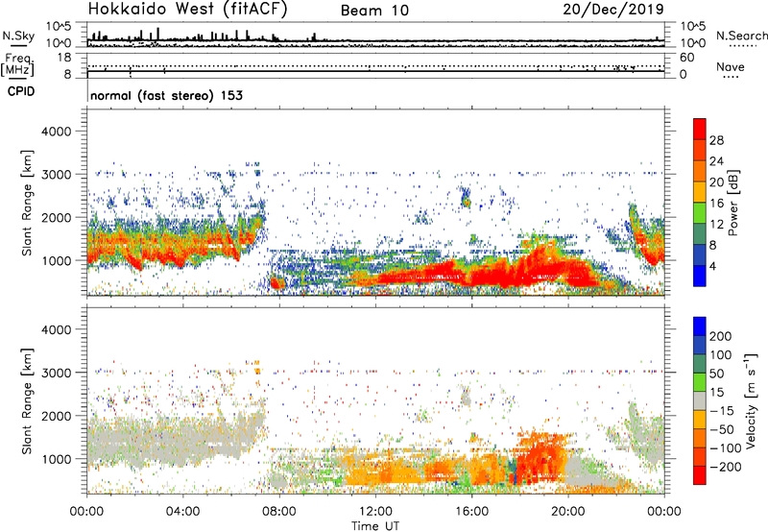Click 'Slant Range [km]' label of velocity panel
Image resolution: width=768 pixels, height=532 pixels.
[x=28, y=401]
